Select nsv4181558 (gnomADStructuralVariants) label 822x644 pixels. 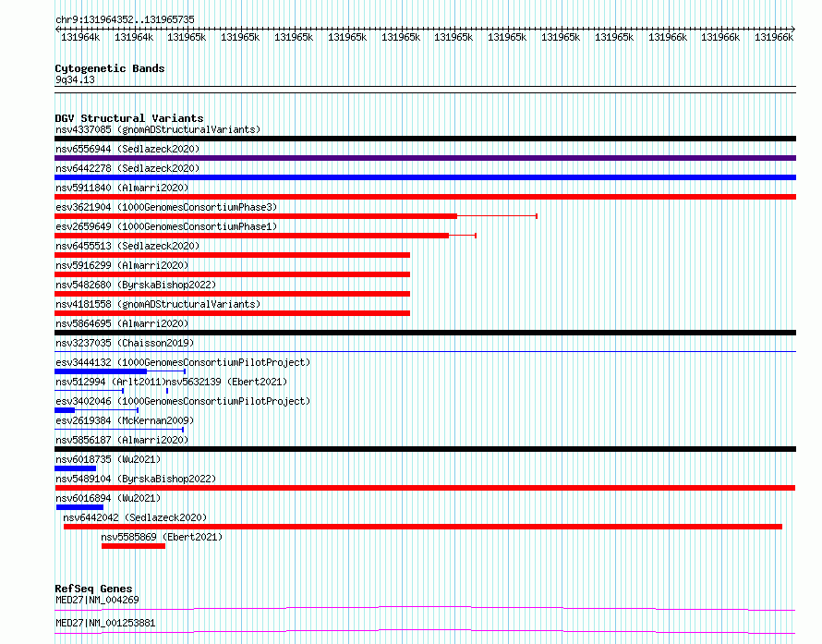coord(158,304)
